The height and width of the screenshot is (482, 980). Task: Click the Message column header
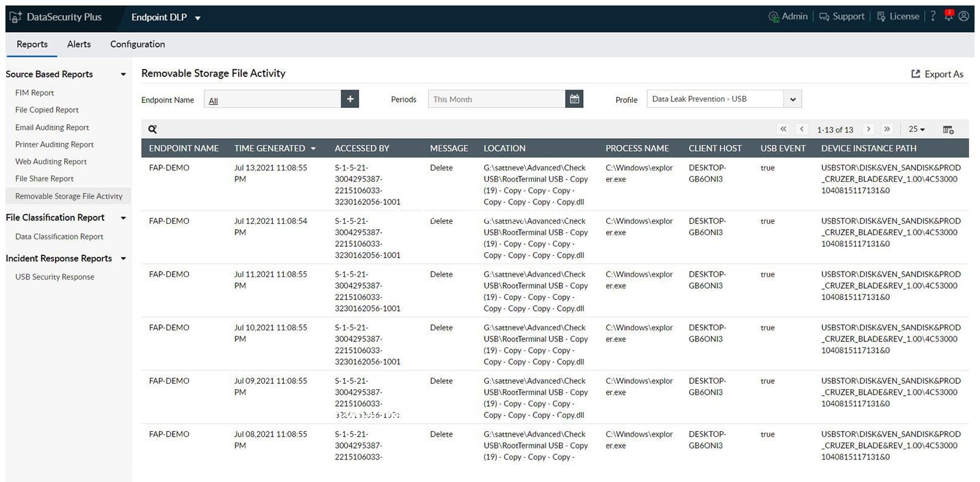pyautogui.click(x=449, y=148)
